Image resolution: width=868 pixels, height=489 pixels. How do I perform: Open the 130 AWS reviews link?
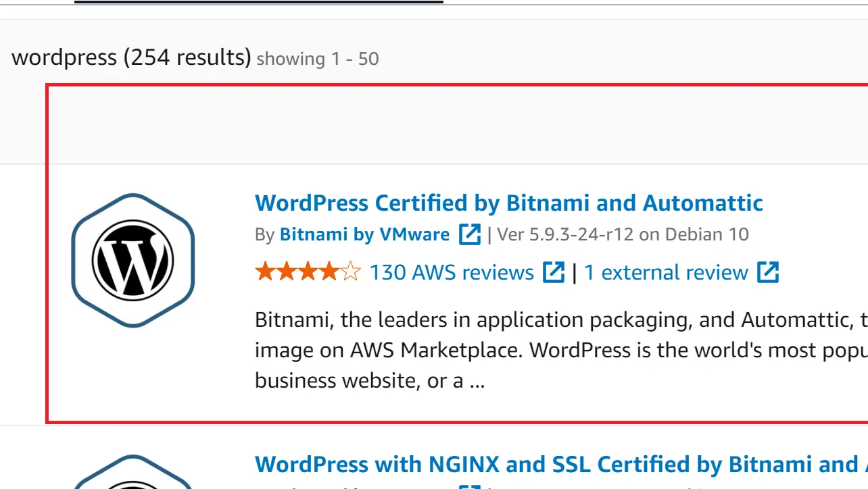point(452,273)
